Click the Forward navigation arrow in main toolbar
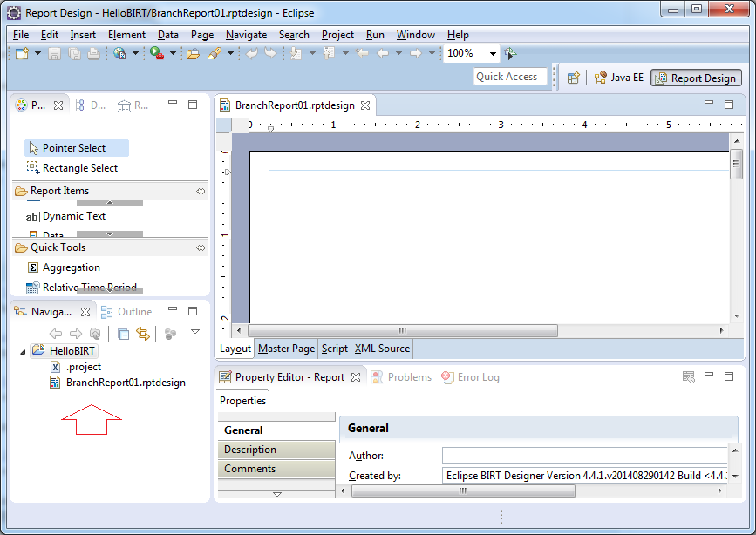The height and width of the screenshot is (535, 756). pos(416,53)
